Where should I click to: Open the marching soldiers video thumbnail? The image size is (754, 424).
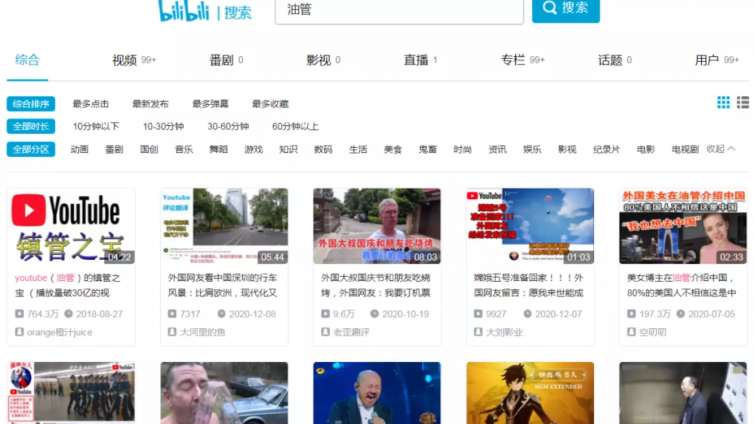click(71, 393)
